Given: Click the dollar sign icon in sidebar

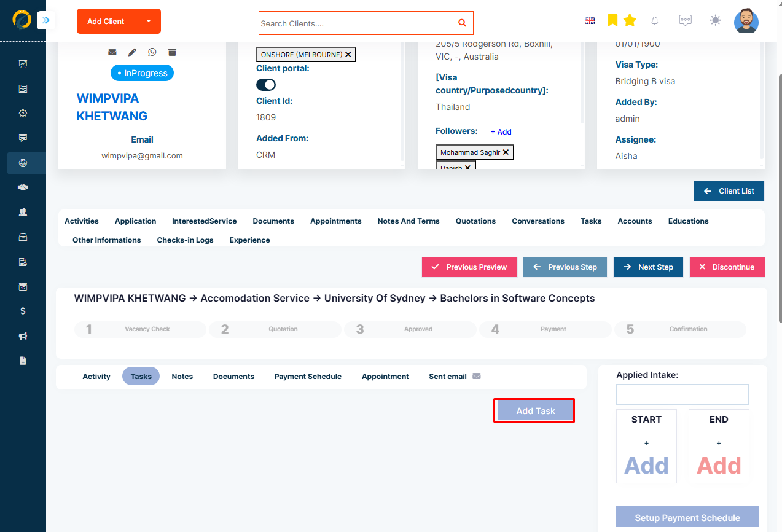Looking at the screenshot, I should 23,311.
